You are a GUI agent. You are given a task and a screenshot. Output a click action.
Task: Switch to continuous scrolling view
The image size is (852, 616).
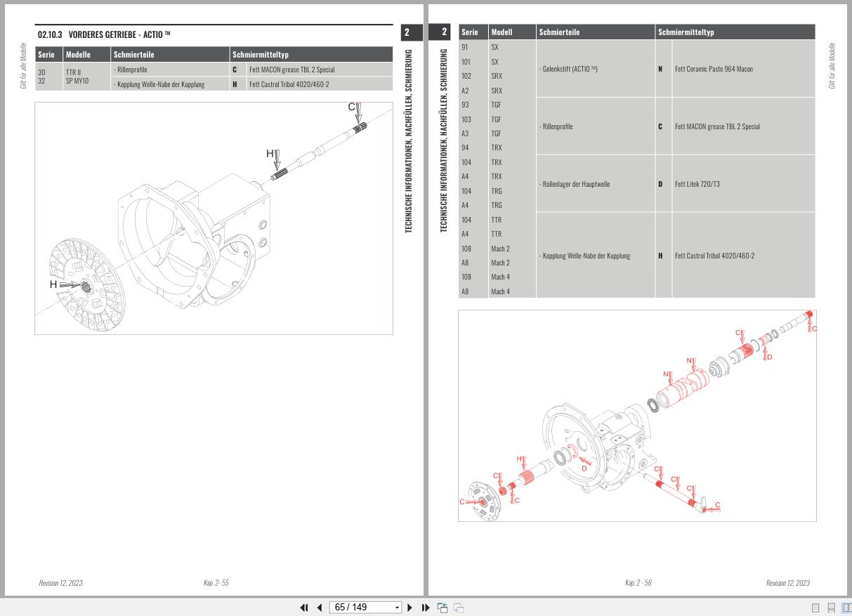(831, 608)
